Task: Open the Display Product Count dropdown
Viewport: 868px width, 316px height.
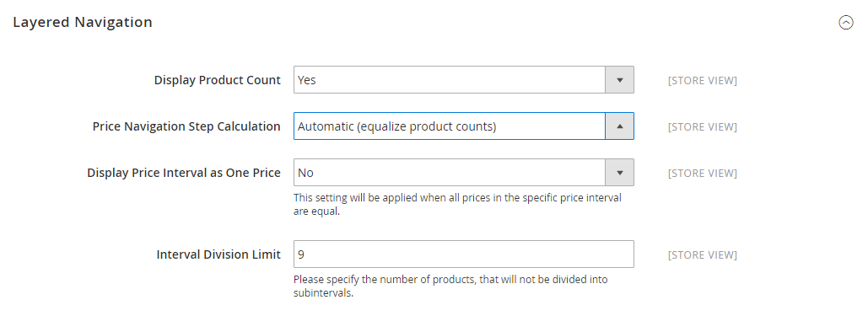Action: [463, 80]
